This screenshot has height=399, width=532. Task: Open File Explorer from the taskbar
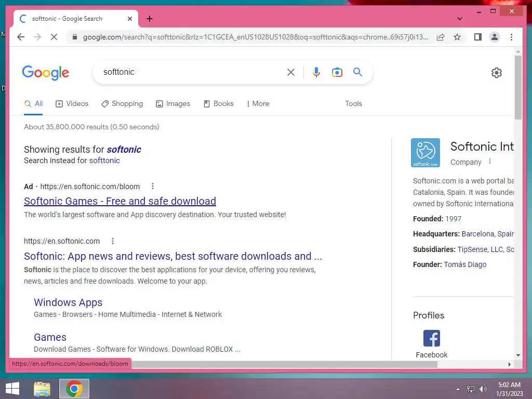coord(42,389)
